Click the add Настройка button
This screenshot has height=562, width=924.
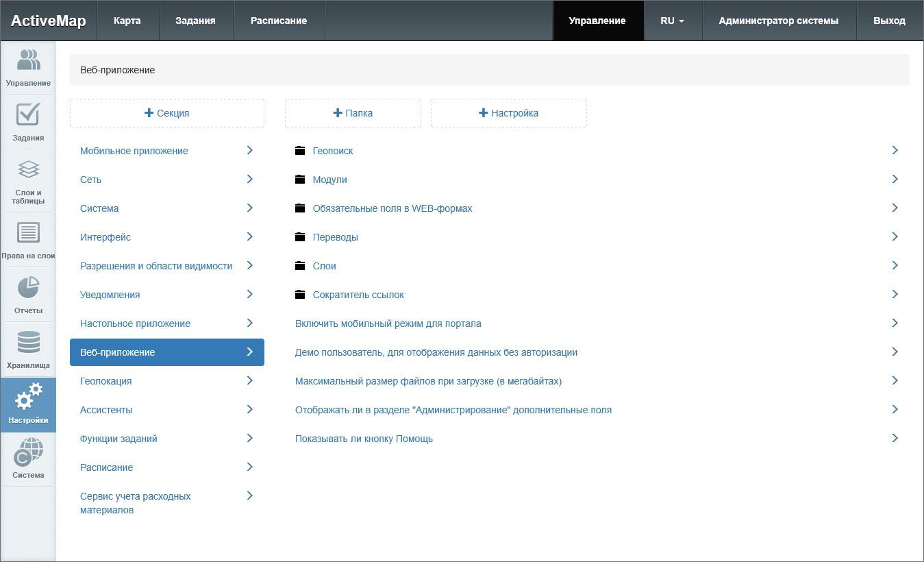coord(508,113)
